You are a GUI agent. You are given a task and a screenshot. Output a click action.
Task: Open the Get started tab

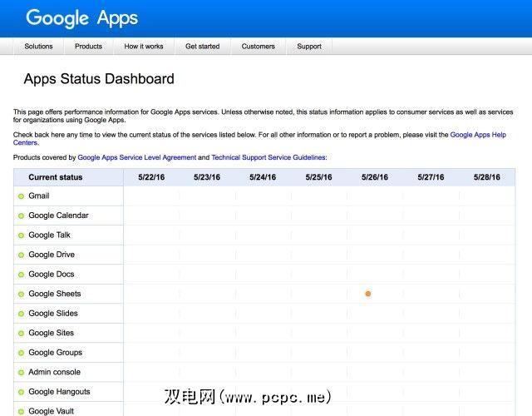coord(202,47)
